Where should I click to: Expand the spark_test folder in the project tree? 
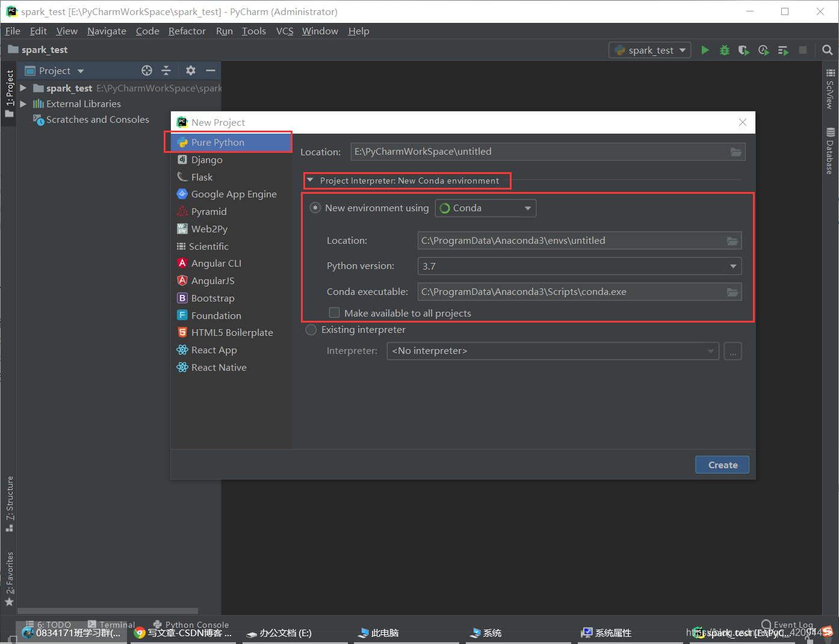23,88
